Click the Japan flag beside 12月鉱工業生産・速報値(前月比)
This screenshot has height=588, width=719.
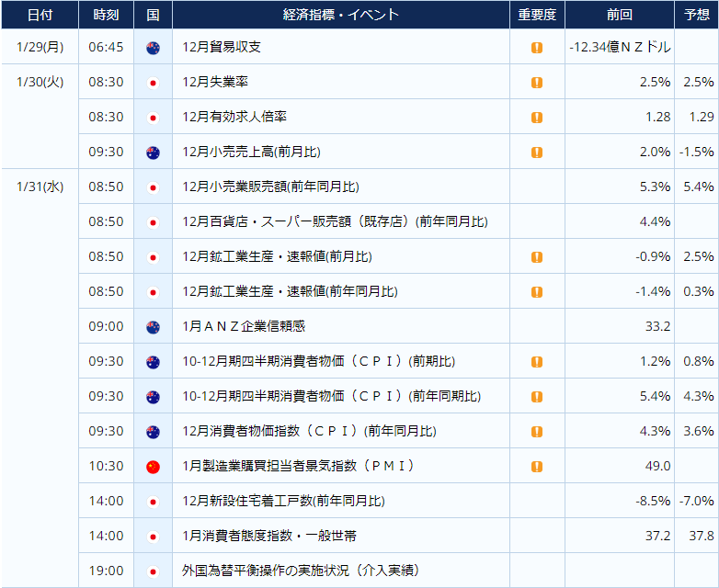(153, 257)
